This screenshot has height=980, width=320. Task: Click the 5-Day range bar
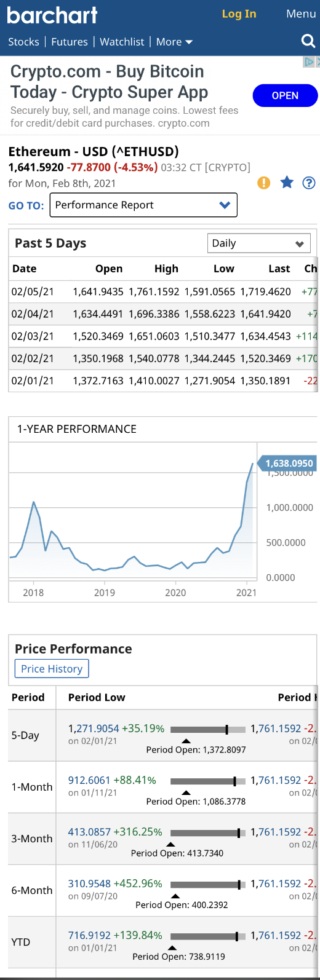click(x=208, y=729)
